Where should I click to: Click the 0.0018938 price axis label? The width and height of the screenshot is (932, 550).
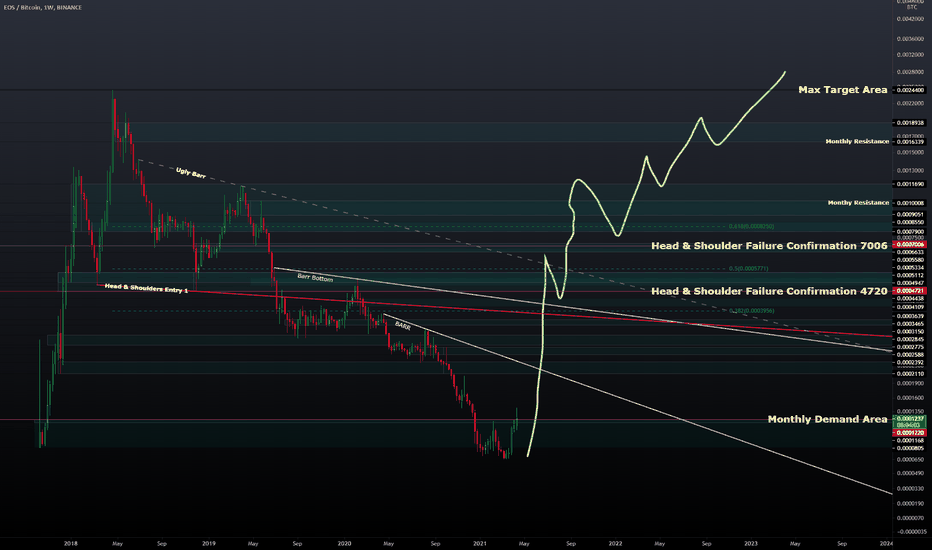click(909, 122)
